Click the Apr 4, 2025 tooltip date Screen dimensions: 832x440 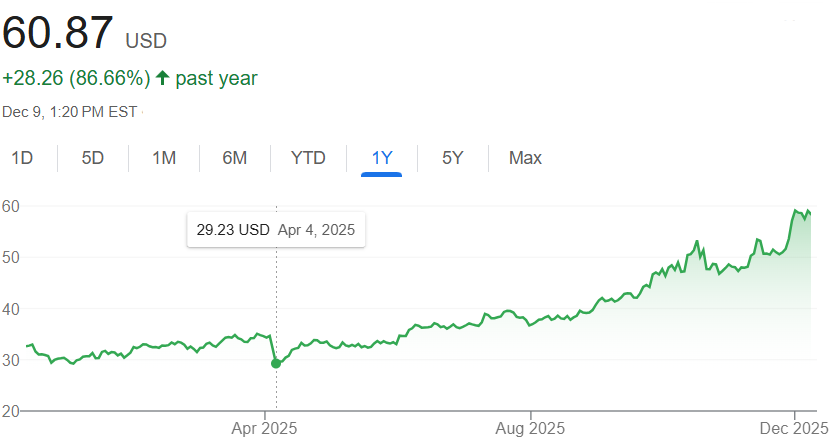tap(316, 230)
